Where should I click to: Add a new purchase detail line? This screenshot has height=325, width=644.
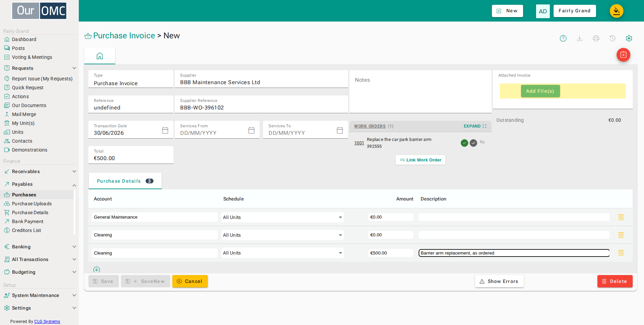97,270
